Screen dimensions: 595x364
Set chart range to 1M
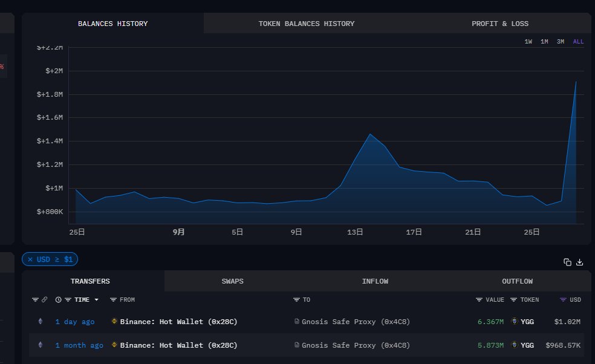[x=544, y=42]
